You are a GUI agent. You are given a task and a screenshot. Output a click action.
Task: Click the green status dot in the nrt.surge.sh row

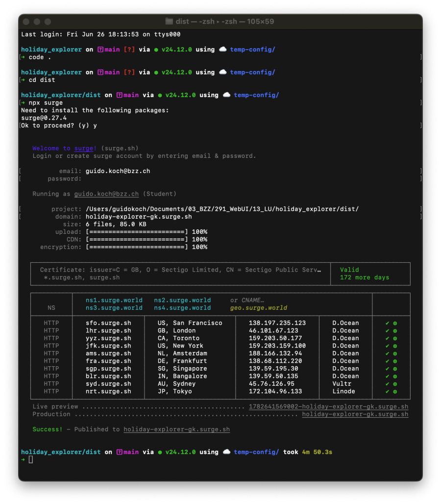click(x=395, y=392)
